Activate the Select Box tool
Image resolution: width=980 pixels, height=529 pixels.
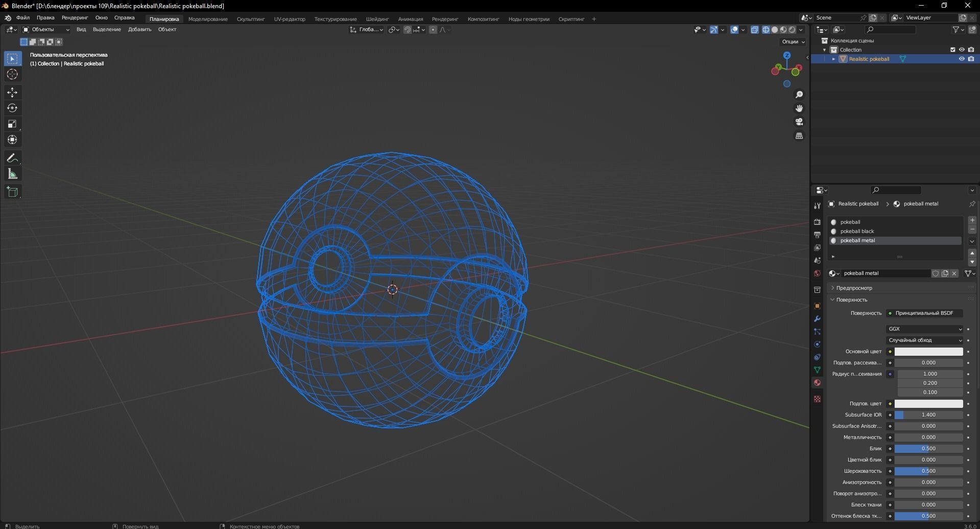pos(12,59)
